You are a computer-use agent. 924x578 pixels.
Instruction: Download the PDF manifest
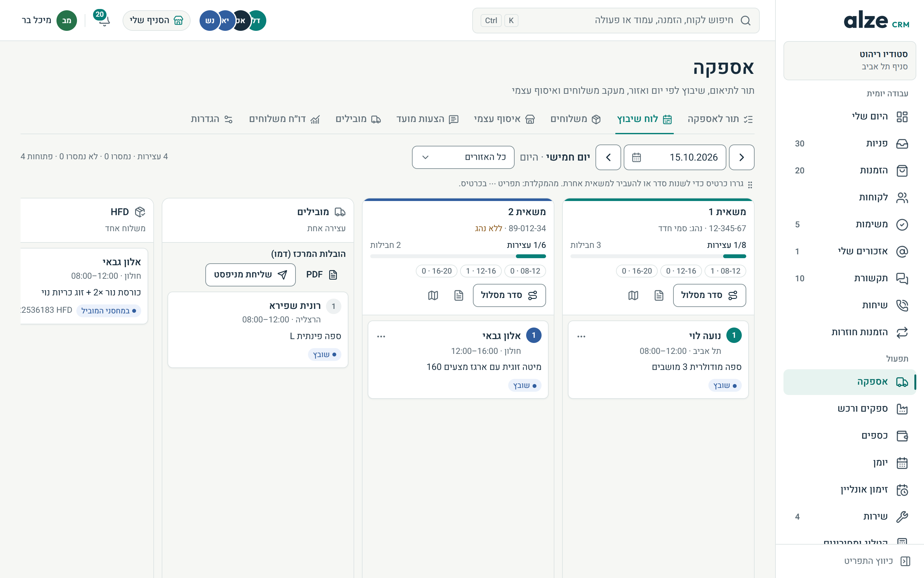coord(322,275)
